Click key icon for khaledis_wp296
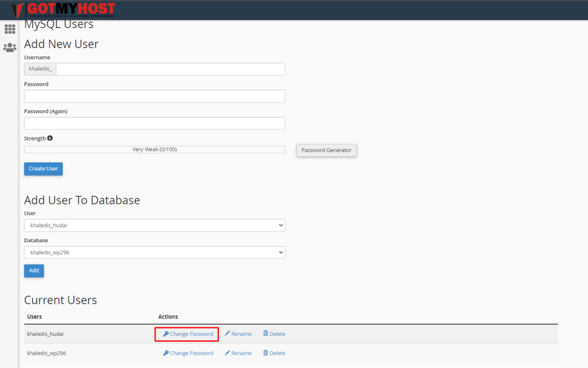This screenshot has width=588, height=368. click(x=166, y=353)
